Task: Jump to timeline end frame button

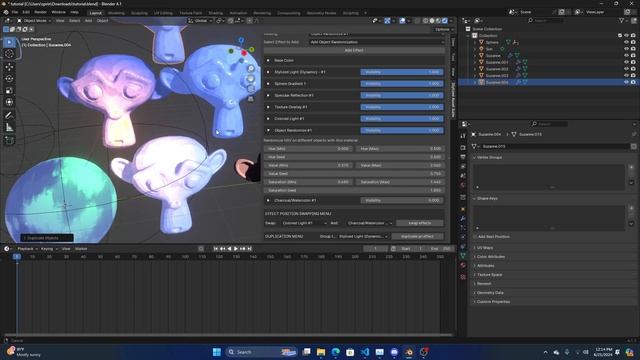Action: coord(249,249)
